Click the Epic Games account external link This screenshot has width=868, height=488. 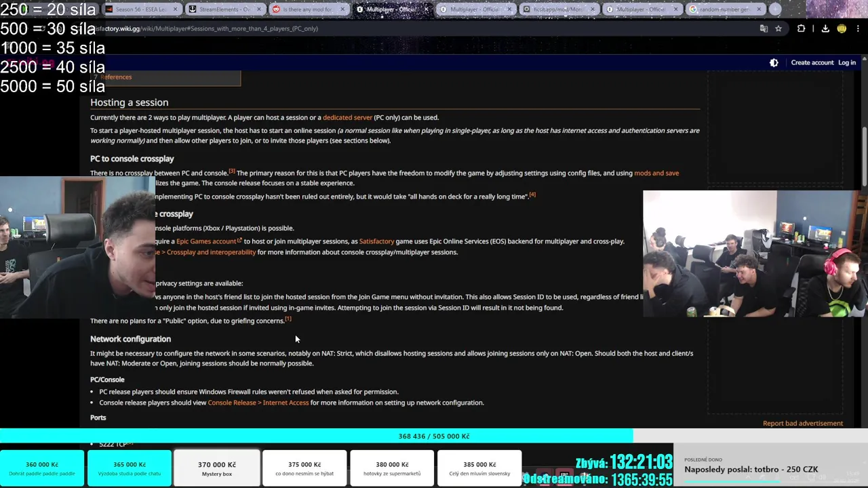(208, 241)
